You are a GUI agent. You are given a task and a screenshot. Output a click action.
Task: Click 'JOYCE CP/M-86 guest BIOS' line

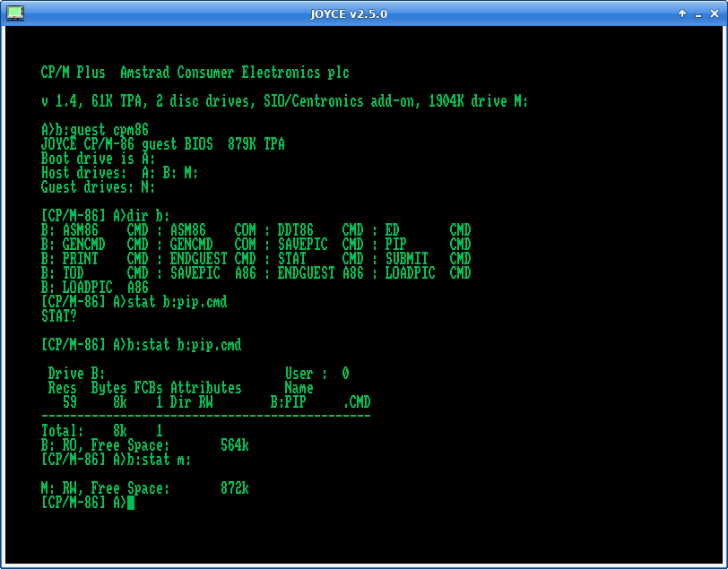click(x=127, y=144)
